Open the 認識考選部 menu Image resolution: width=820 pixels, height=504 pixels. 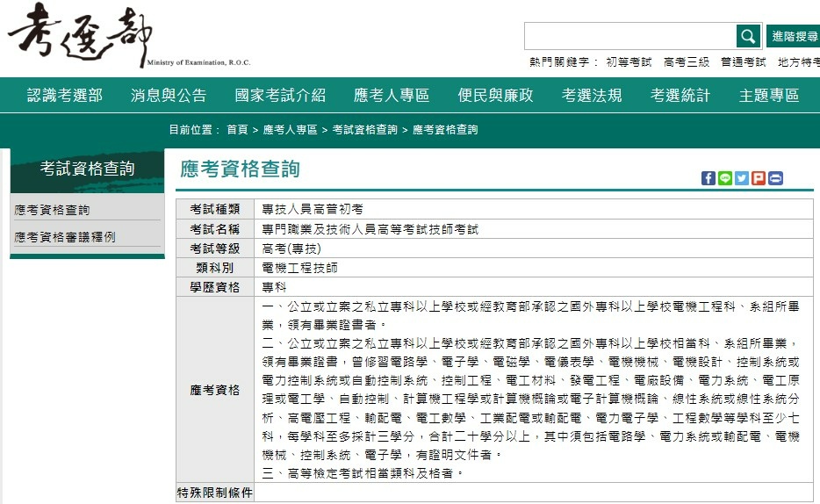tap(65, 95)
